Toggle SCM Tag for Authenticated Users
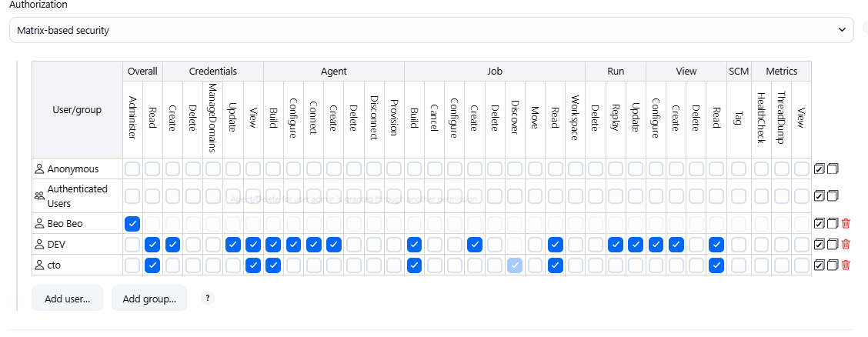This screenshot has width=868, height=337. pyautogui.click(x=738, y=196)
